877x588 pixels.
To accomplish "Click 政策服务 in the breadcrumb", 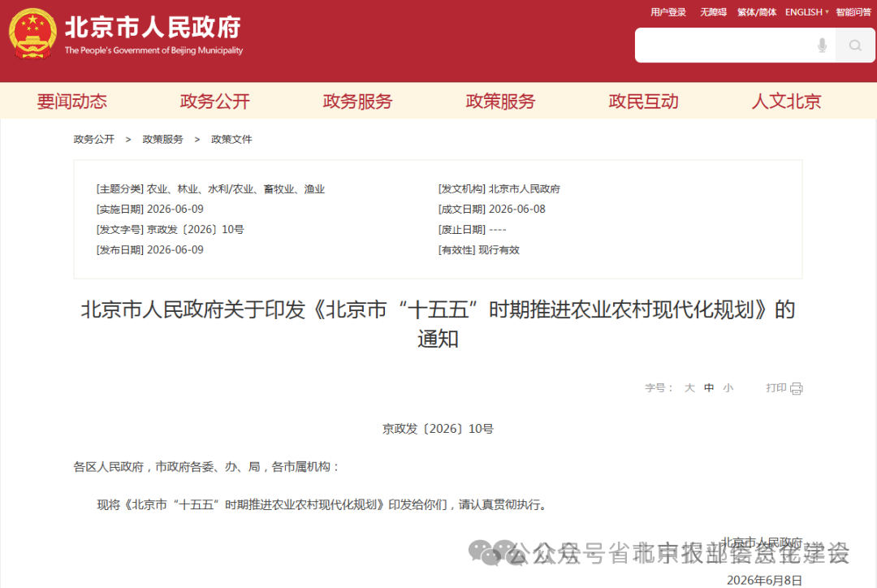I will [162, 140].
